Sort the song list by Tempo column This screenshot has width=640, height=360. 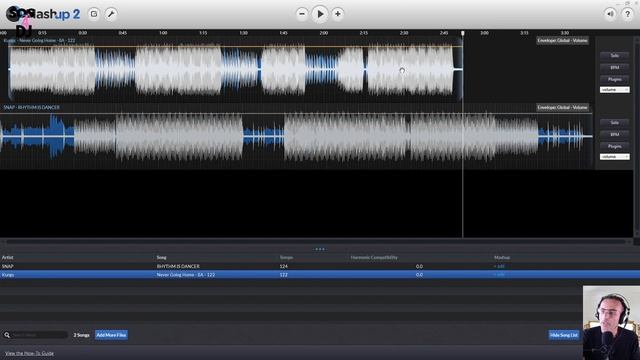pyautogui.click(x=286, y=258)
